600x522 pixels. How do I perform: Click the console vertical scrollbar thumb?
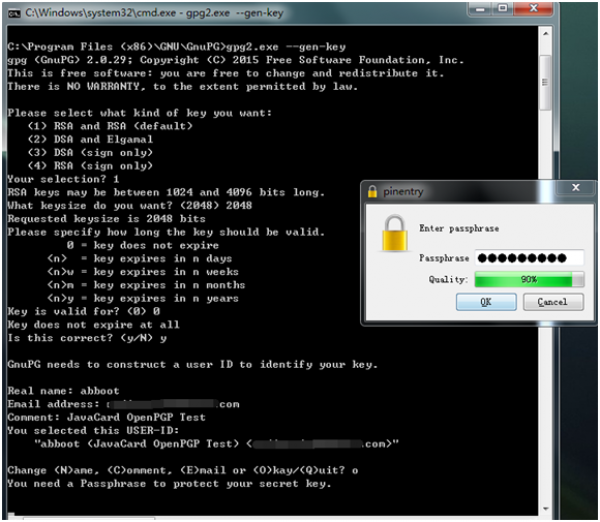546,82
